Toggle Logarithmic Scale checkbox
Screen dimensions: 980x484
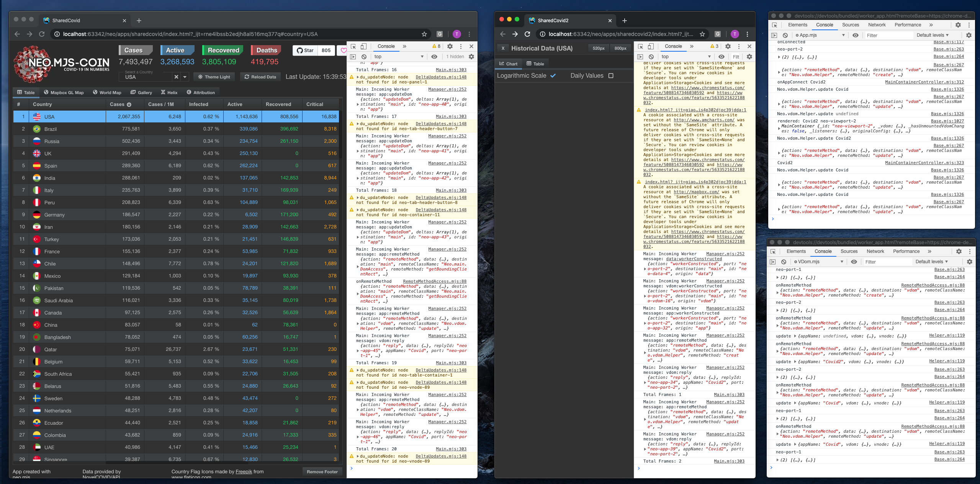[x=553, y=76]
